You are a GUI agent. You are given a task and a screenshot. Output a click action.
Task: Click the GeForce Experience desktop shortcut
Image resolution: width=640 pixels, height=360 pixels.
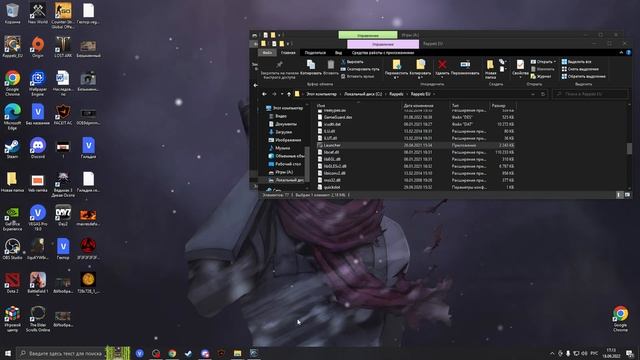point(12,218)
